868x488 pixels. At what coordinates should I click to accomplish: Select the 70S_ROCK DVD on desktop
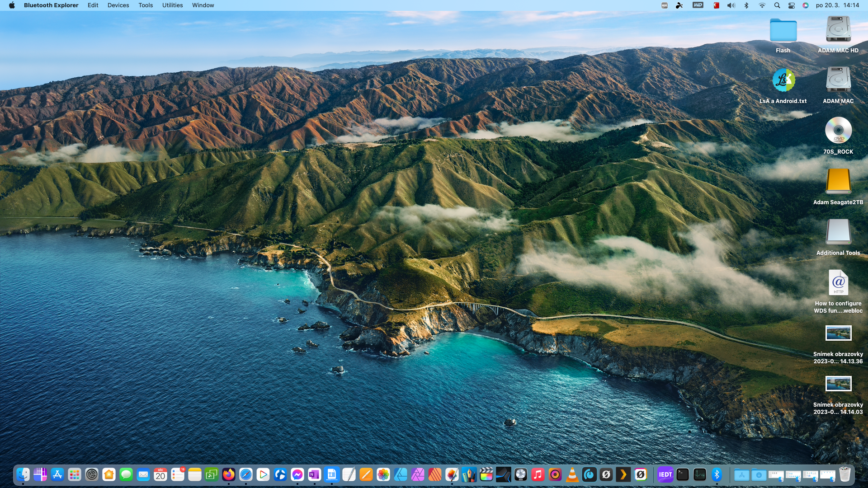838,131
